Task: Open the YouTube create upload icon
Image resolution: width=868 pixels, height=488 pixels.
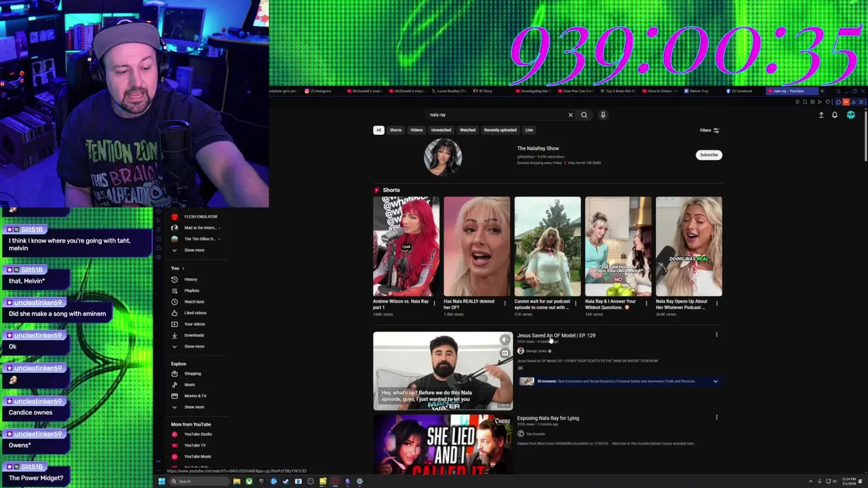Action: point(821,115)
